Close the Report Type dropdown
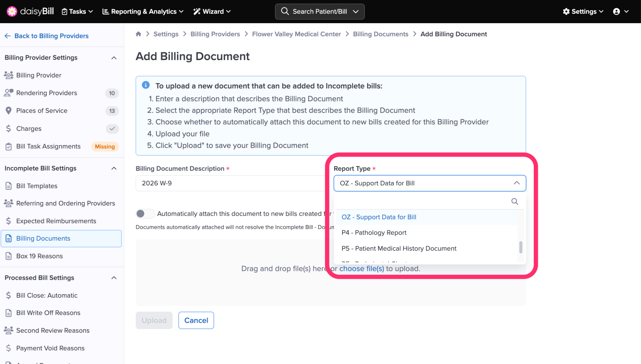Screen dimensions: 641x364 [516, 183]
